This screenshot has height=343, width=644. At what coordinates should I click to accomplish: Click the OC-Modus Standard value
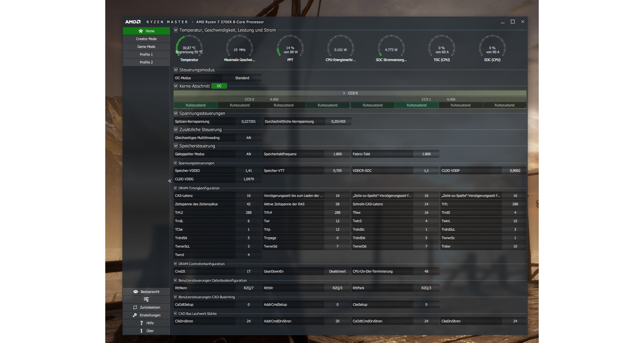242,78
